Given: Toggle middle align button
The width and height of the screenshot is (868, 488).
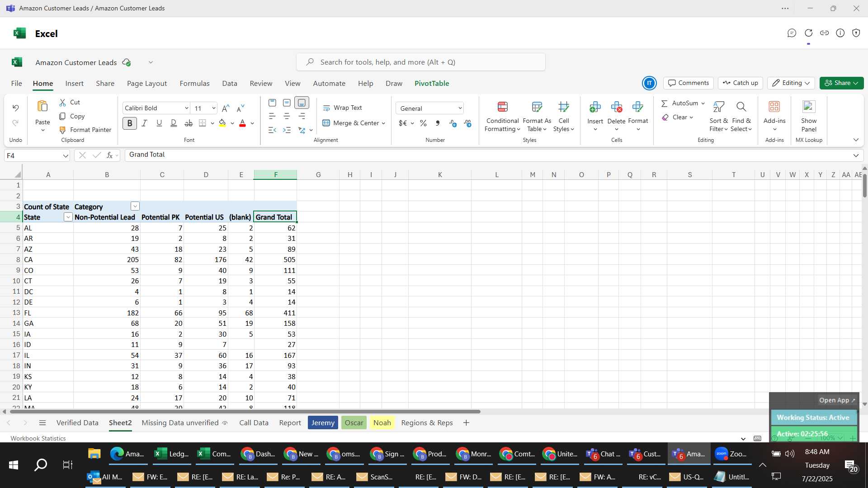Looking at the screenshot, I should (287, 103).
